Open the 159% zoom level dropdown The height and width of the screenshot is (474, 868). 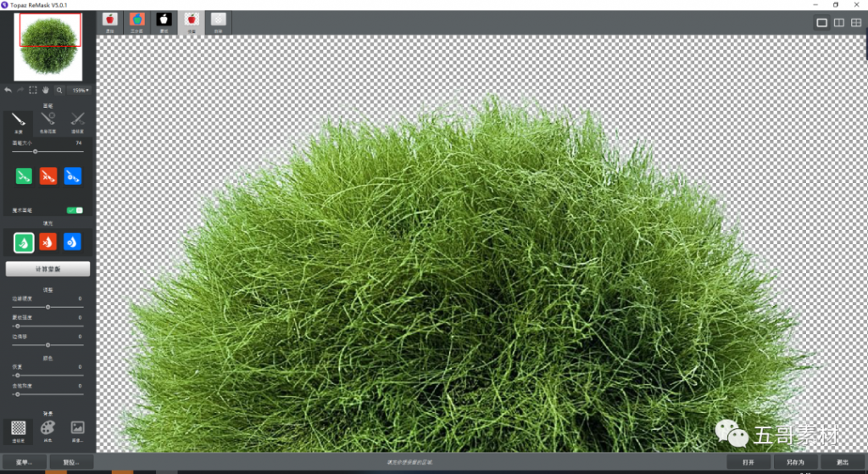point(81,90)
